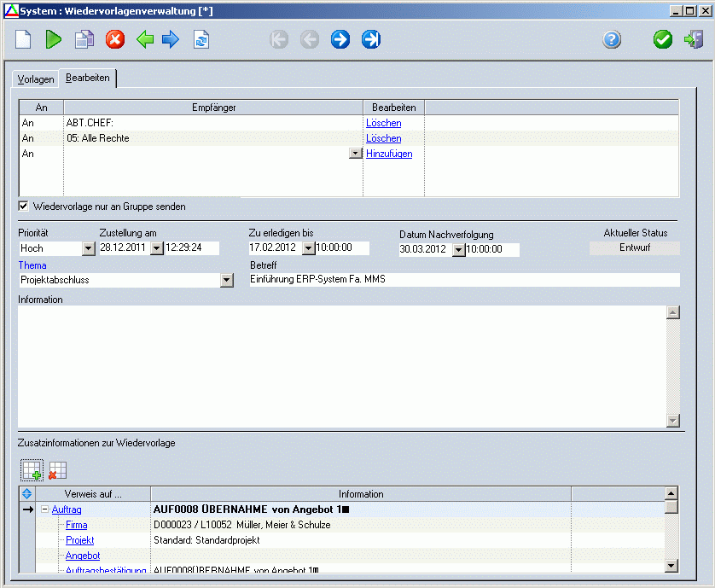Open help with question mark icon
This screenshot has height=588, width=715.
[x=612, y=39]
